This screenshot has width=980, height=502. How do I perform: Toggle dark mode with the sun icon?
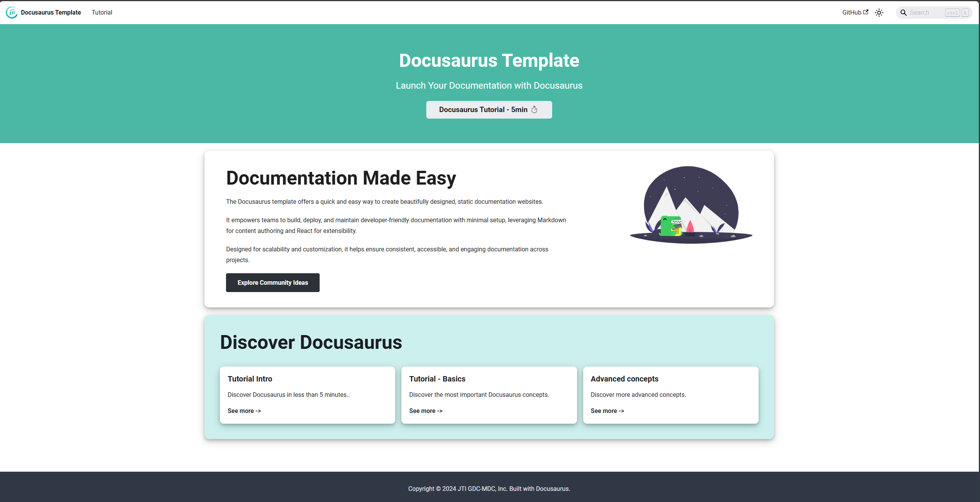coord(879,13)
